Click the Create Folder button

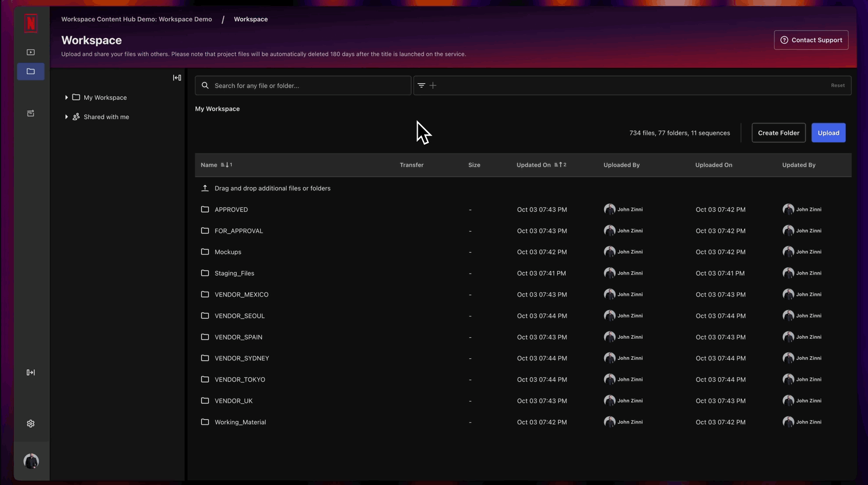coord(778,133)
